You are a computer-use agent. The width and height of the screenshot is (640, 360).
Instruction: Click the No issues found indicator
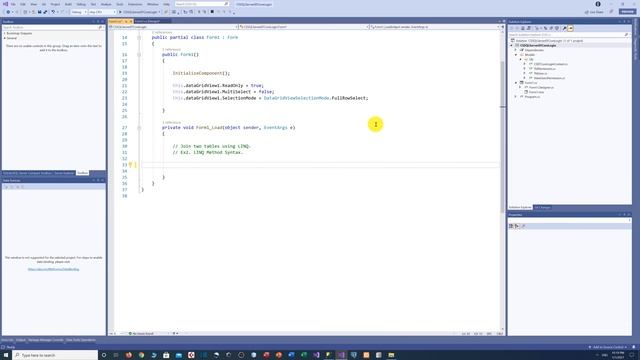click(141, 333)
